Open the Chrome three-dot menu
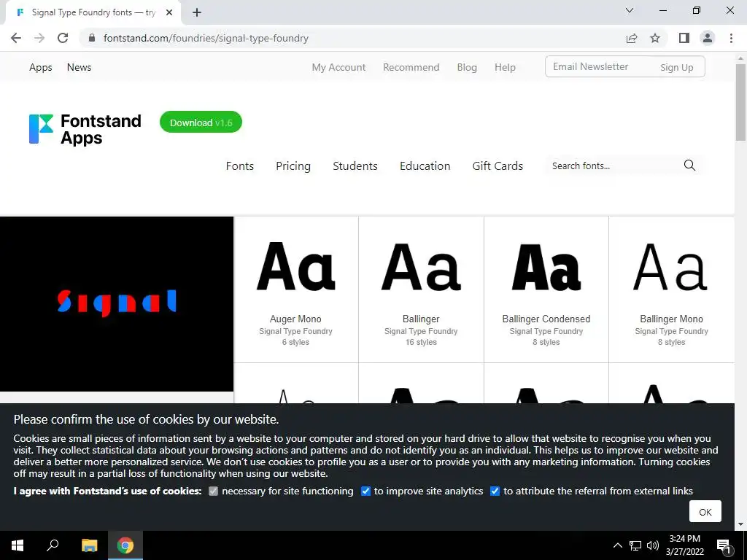The height and width of the screenshot is (560, 747). click(x=731, y=38)
